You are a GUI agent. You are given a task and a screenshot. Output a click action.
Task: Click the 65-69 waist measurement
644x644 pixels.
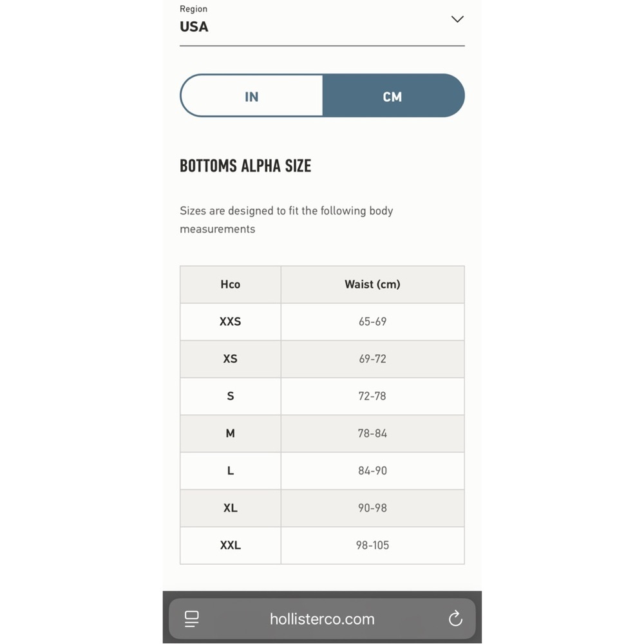click(372, 321)
